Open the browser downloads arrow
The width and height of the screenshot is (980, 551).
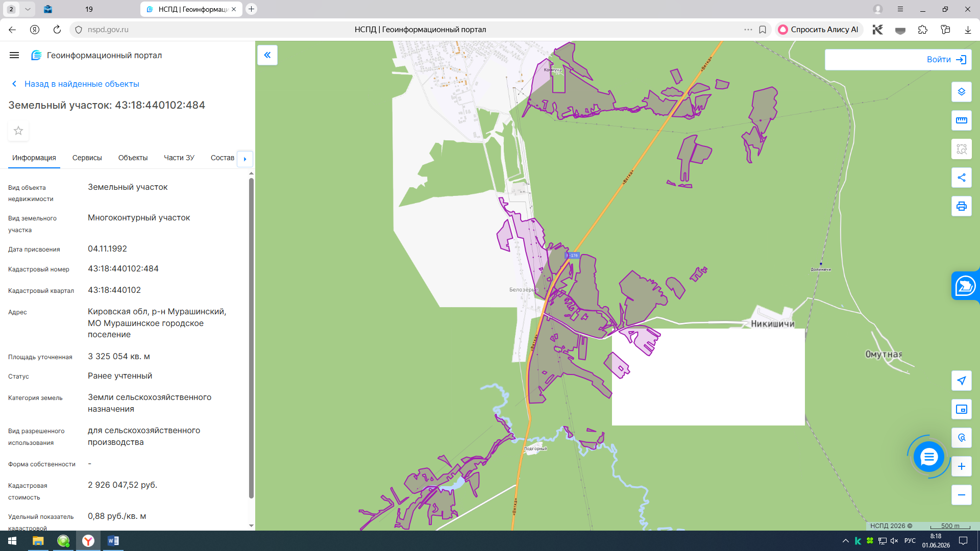point(968,30)
